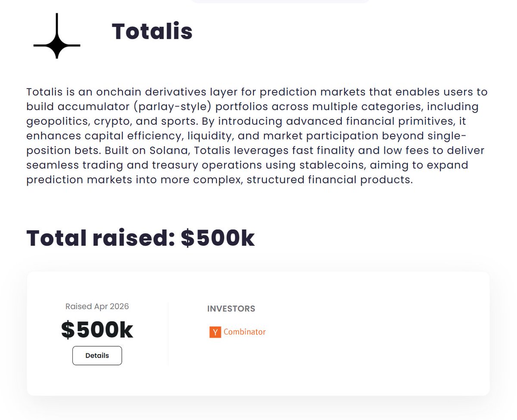Click the Totalis four-point star logo

[x=56, y=36]
